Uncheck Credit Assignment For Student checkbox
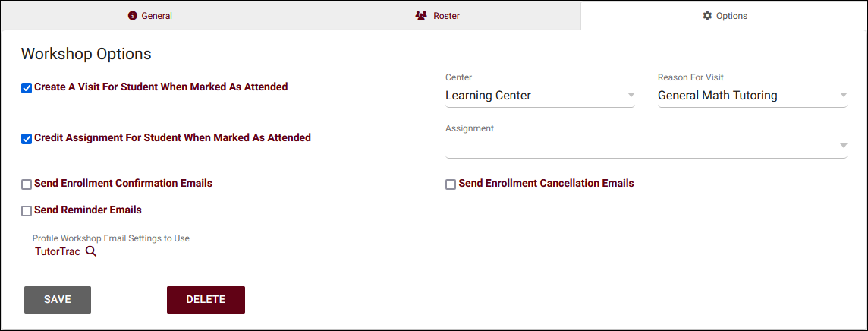 pos(27,139)
